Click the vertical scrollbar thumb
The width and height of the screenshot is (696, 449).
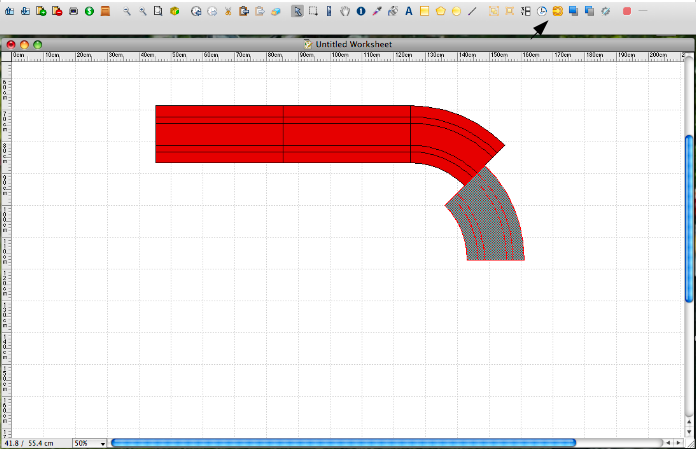pos(689,215)
